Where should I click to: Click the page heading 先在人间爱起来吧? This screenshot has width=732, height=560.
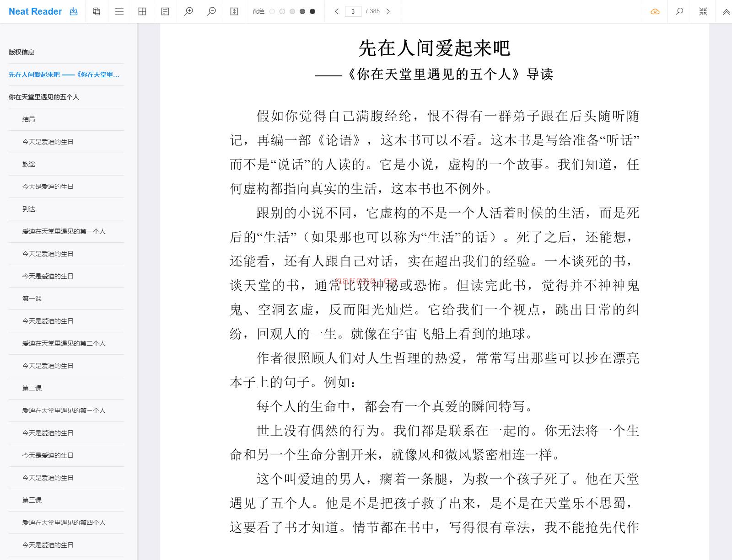[x=434, y=48]
